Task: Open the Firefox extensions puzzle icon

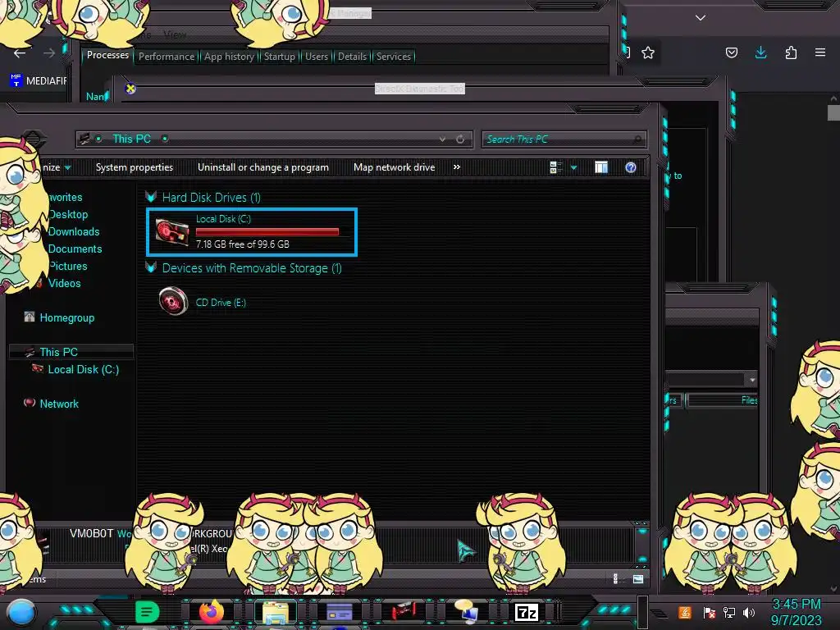Action: click(791, 52)
